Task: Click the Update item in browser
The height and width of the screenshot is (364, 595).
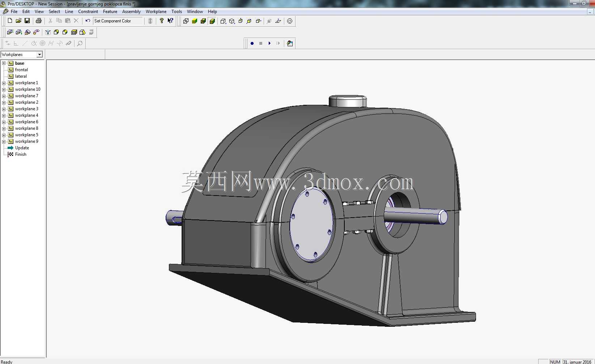Action: 22,148
